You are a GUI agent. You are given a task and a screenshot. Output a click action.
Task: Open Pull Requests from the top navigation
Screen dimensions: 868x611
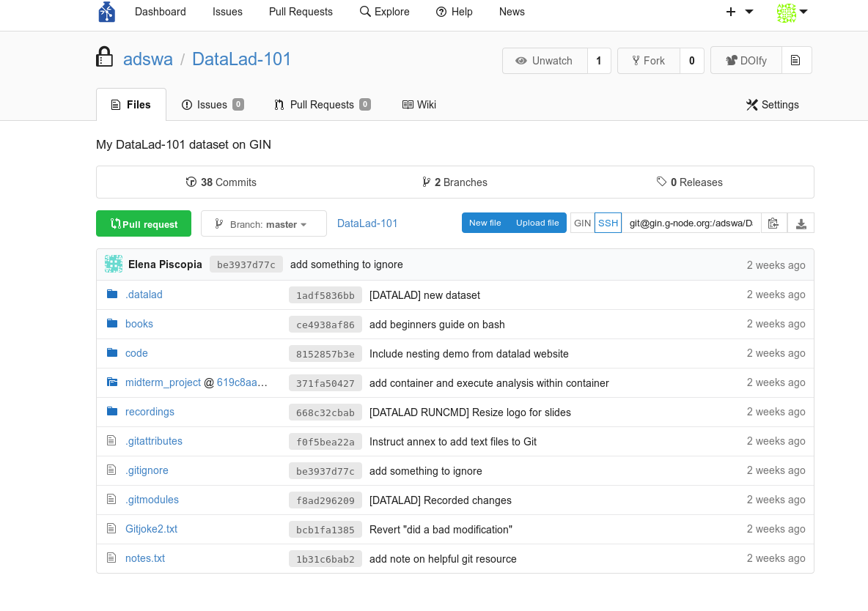301,12
